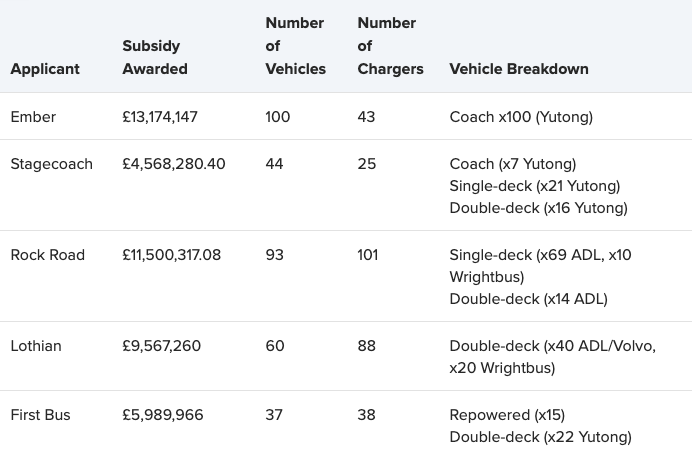Click Lothian's 88 chargers value
692x455 pixels.
pos(366,346)
